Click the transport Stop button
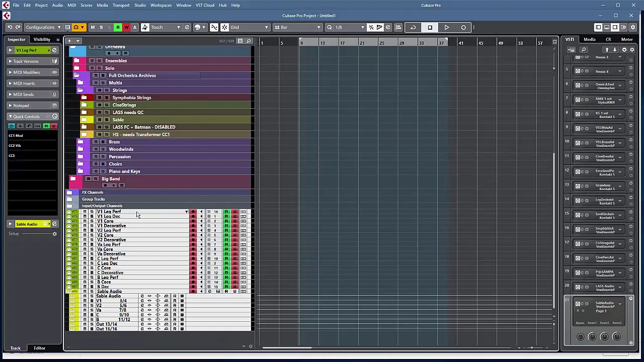644x362 pixels. click(430, 27)
